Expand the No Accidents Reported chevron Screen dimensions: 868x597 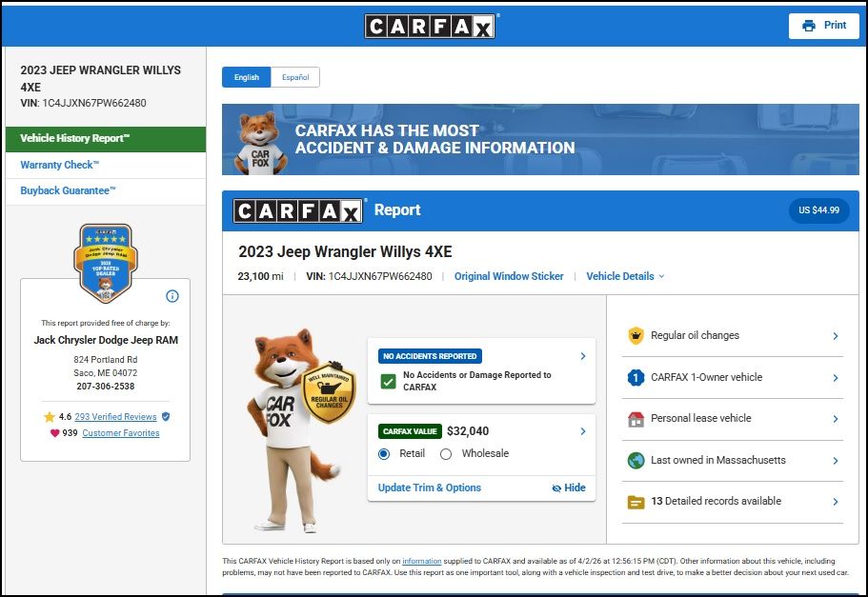pos(583,356)
